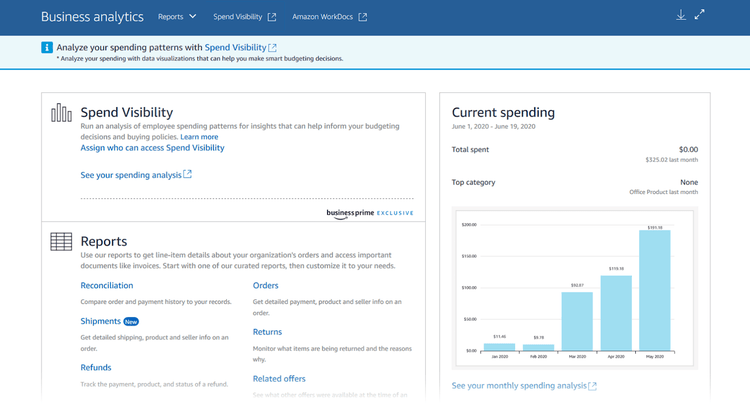Open Spend Visibility in header navigation
Image resolution: width=750 pixels, height=404 pixels.
238,17
